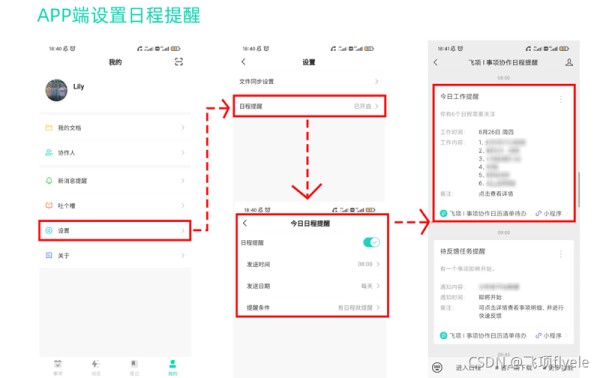Go back from the 设置 screen
This screenshot has width=600, height=378.
(x=244, y=62)
